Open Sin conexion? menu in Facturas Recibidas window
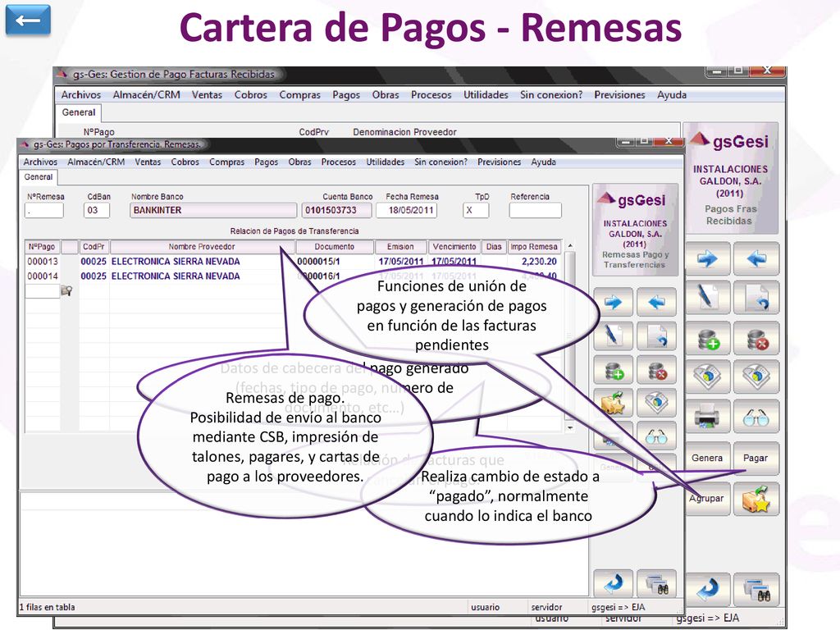This screenshot has width=840, height=630. (x=551, y=95)
